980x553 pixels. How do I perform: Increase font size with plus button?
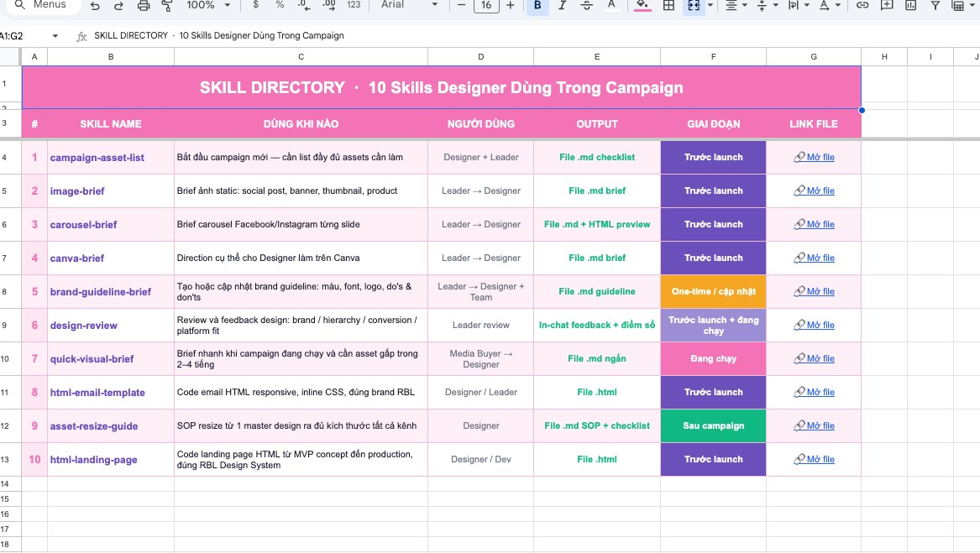(x=511, y=5)
